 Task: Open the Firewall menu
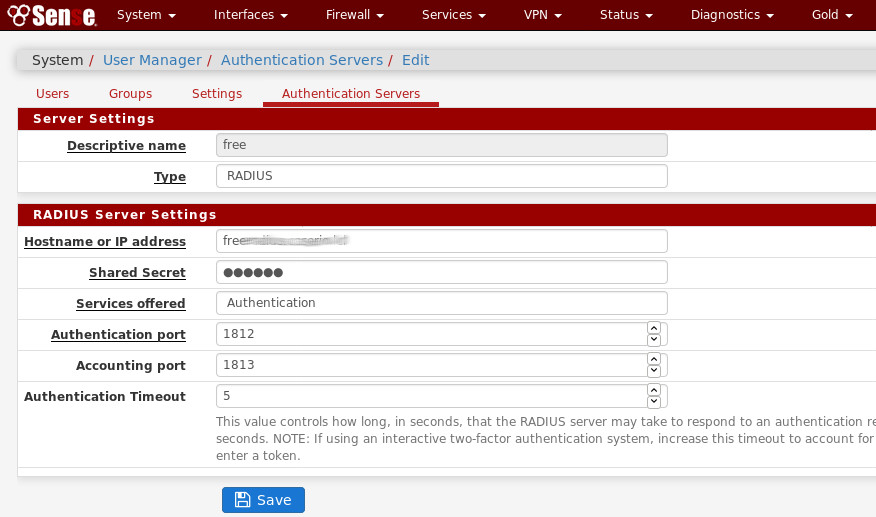click(354, 15)
